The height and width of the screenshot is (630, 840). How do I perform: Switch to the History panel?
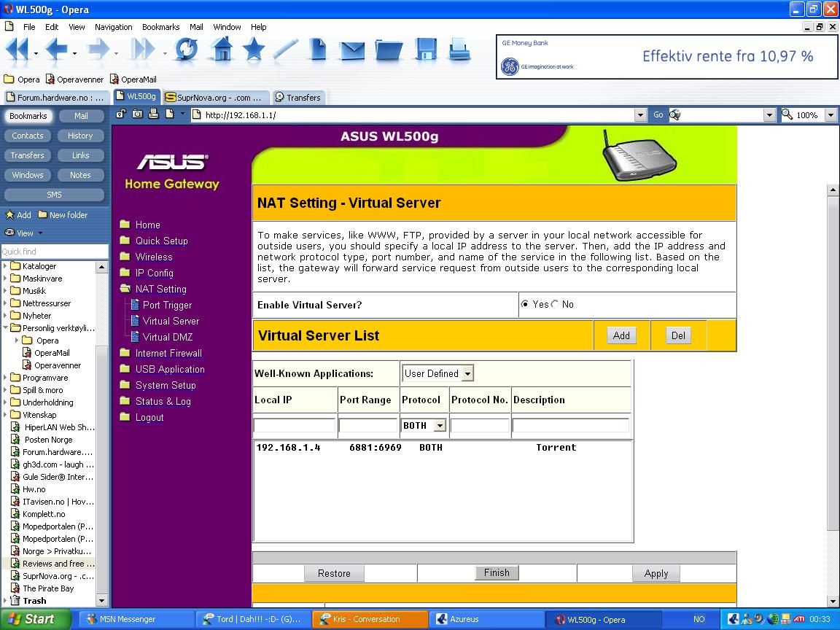tap(81, 136)
